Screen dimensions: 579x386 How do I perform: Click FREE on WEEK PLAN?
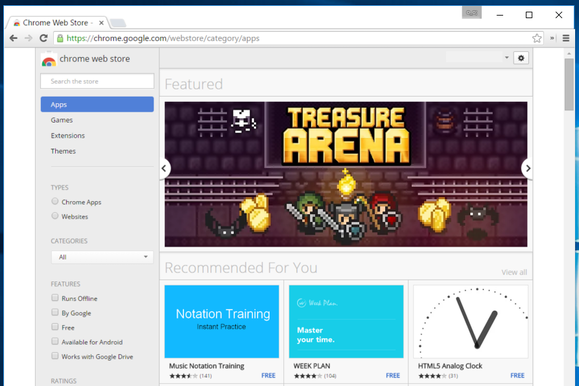(x=393, y=376)
